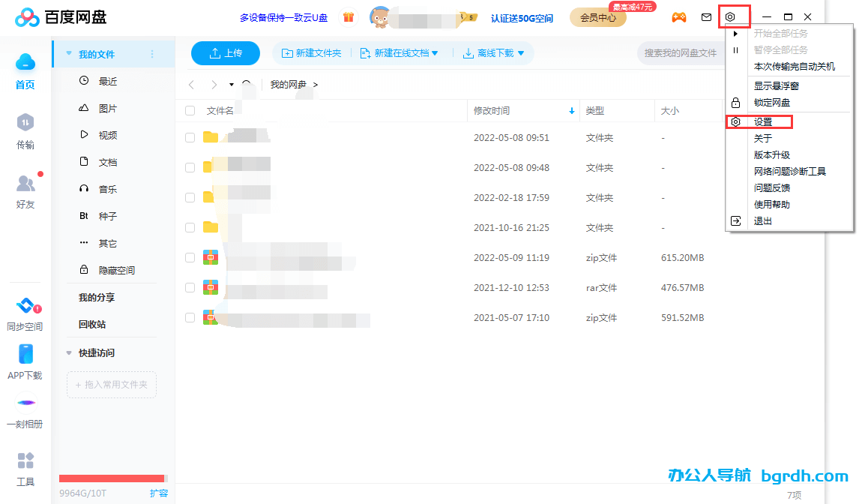Select 设置 from the settings menu
This screenshot has width=868, height=504.
click(x=766, y=121)
